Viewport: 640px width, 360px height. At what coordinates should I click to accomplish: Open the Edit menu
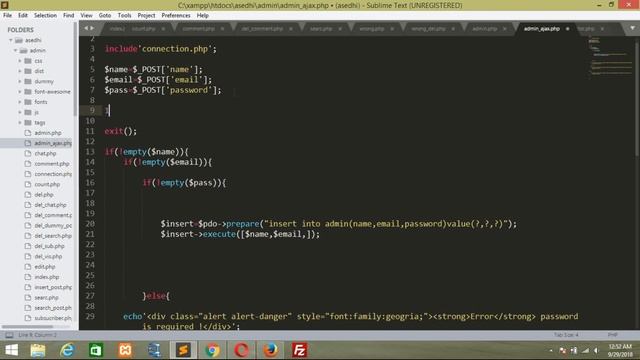click(23, 16)
